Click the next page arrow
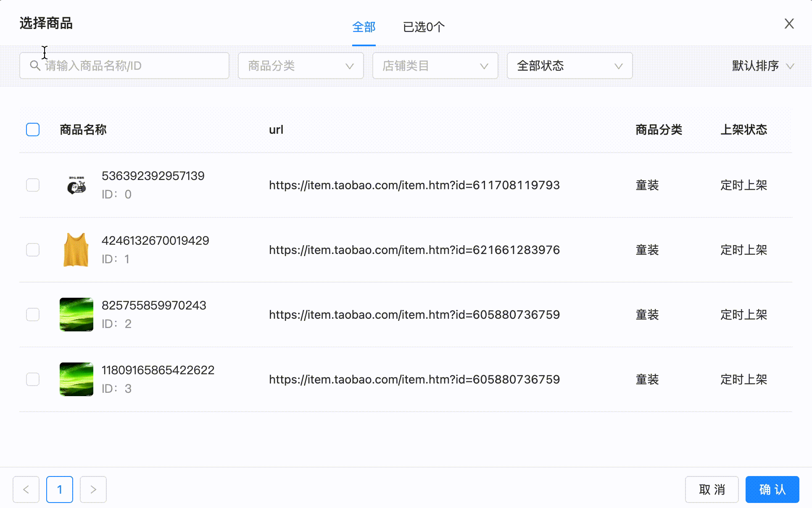The image size is (812, 508). tap(93, 489)
